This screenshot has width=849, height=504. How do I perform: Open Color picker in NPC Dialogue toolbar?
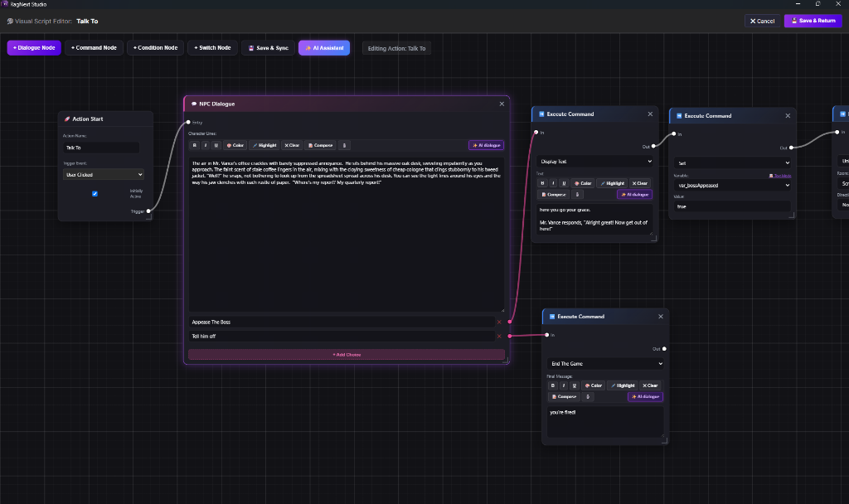pyautogui.click(x=235, y=145)
